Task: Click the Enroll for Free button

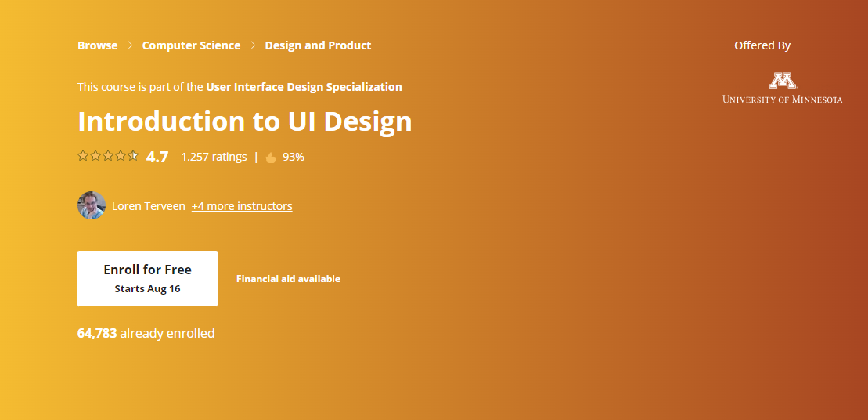Action: (x=147, y=278)
